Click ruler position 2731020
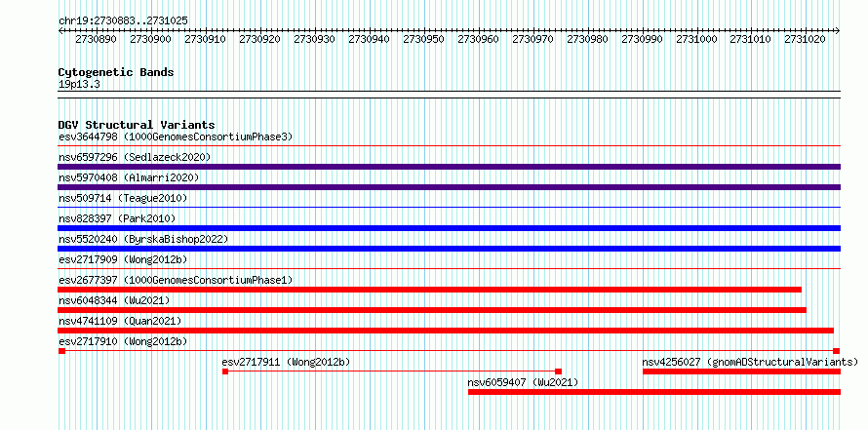Screen dimensions: 868x430 click(806, 39)
